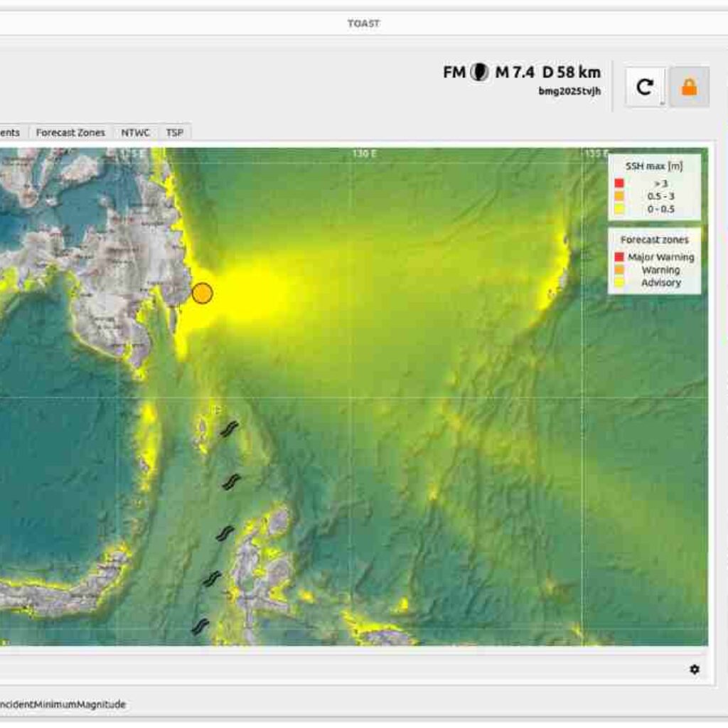This screenshot has height=728, width=728.
Task: Select the partially visible leftmost tab
Action: (x=11, y=132)
